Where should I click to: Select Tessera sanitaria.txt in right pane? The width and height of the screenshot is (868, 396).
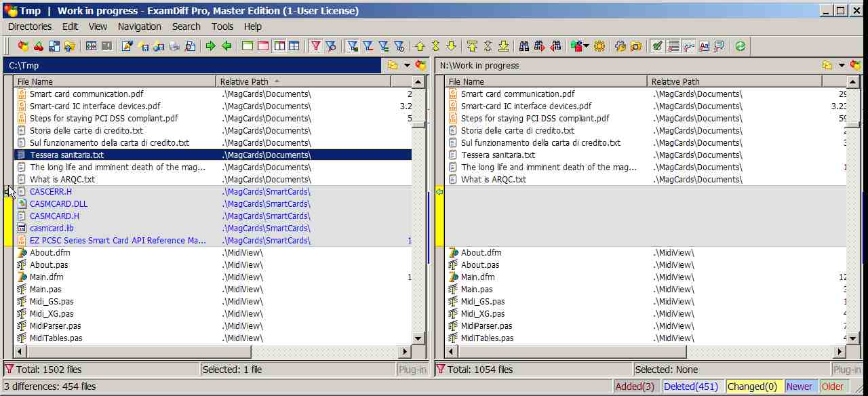point(498,155)
